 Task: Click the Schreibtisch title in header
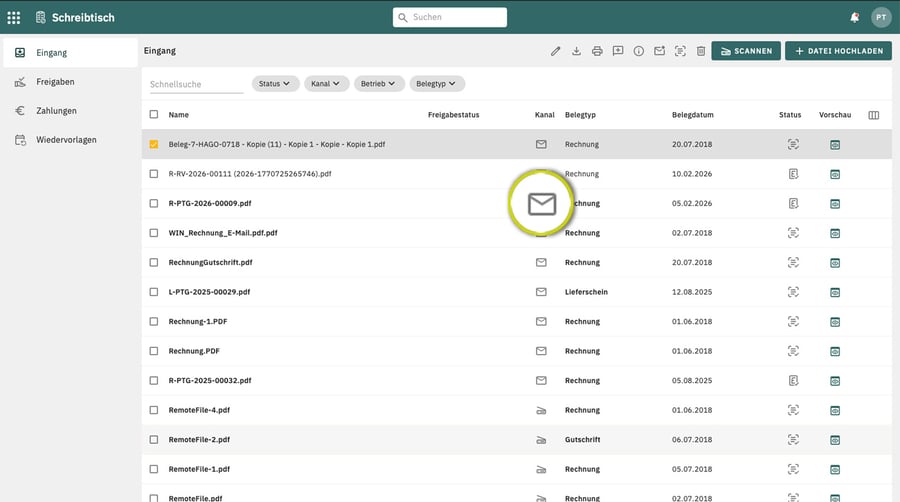pos(83,18)
